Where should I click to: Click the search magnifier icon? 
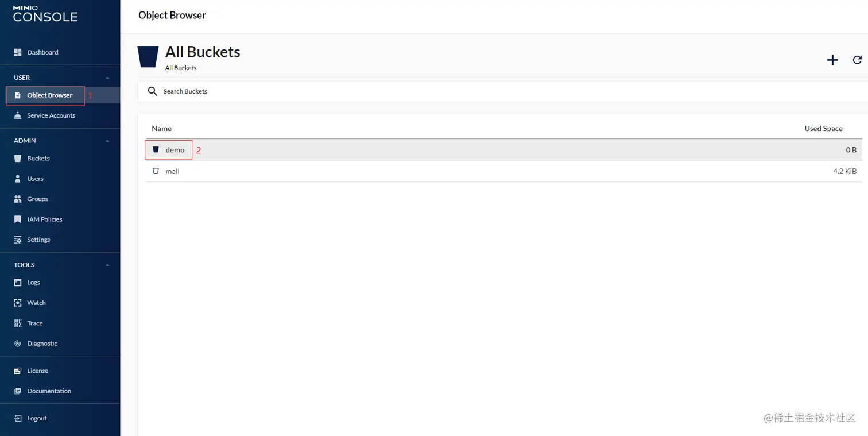[152, 91]
